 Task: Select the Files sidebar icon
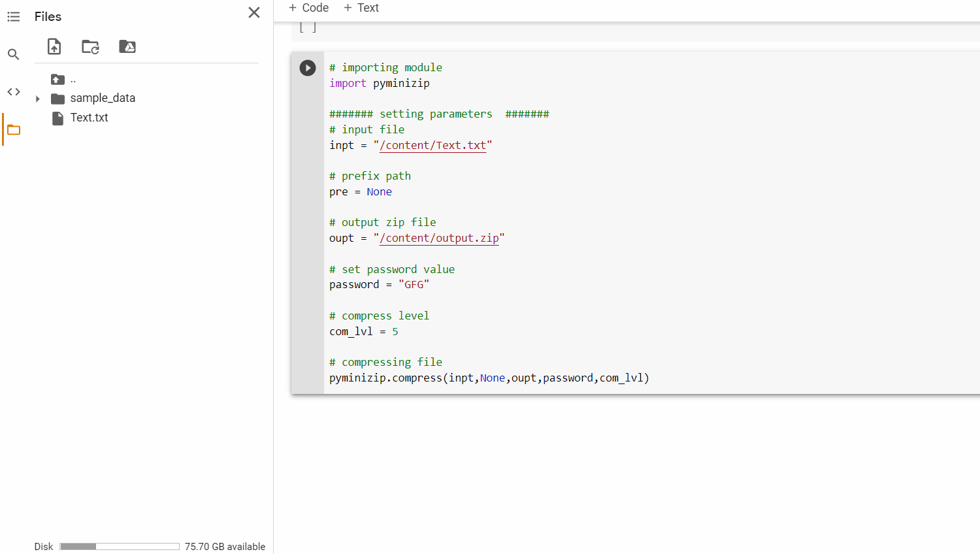(13, 129)
